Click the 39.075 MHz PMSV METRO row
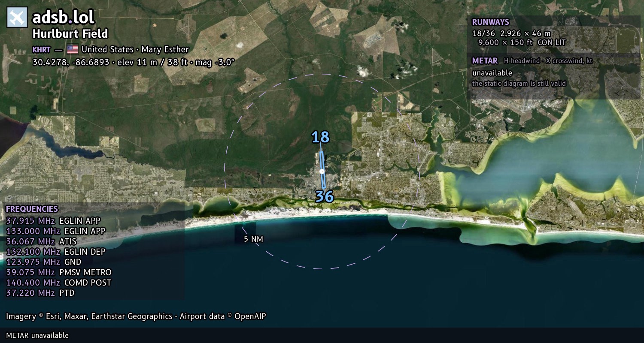The height and width of the screenshot is (343, 644). (59, 272)
